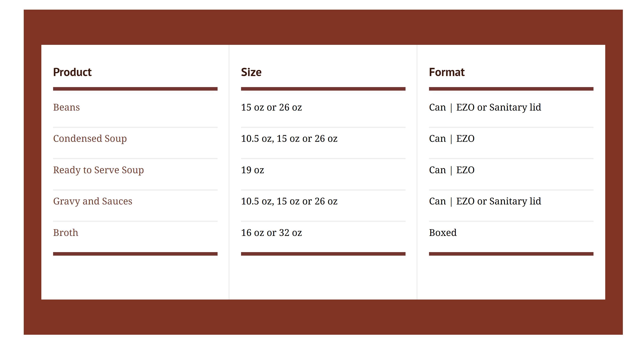Click the Beans size '15 oz or 26 oz'
This screenshot has height=346, width=644.
pos(271,108)
